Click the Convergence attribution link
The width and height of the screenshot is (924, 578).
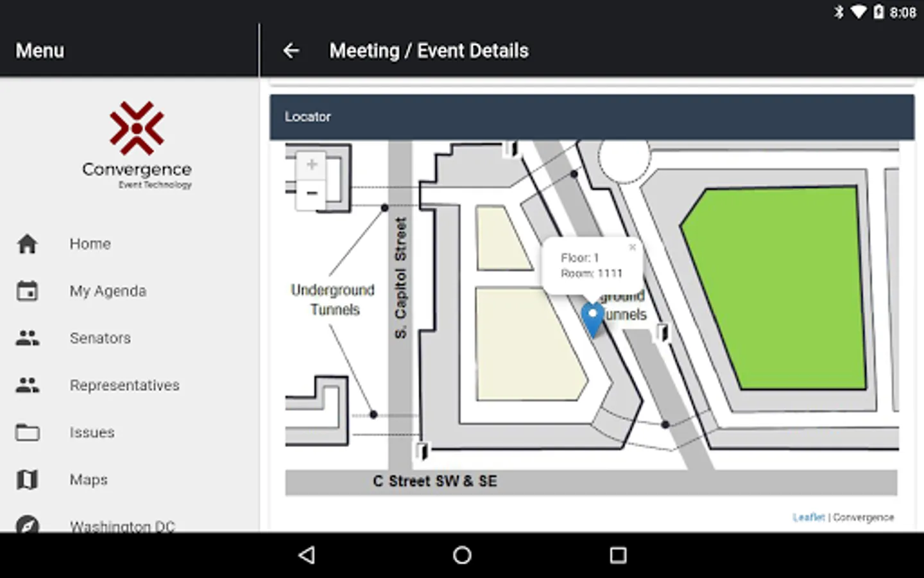[863, 517]
